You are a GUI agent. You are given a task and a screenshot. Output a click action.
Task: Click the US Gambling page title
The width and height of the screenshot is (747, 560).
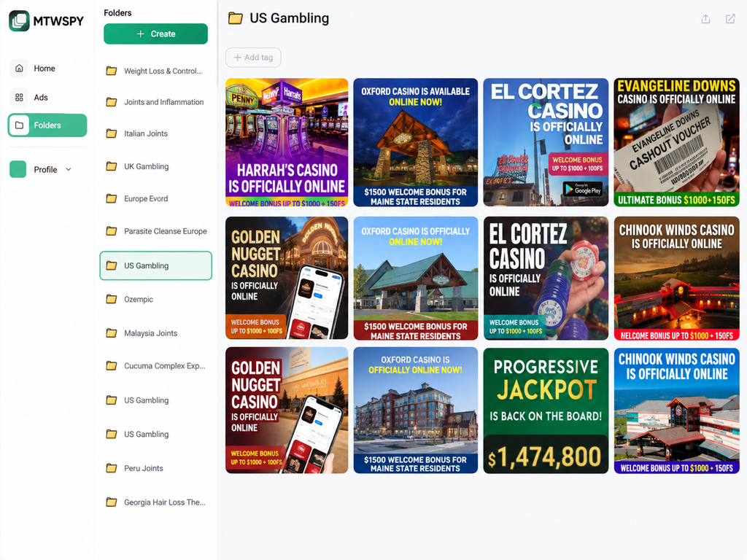[x=289, y=18]
